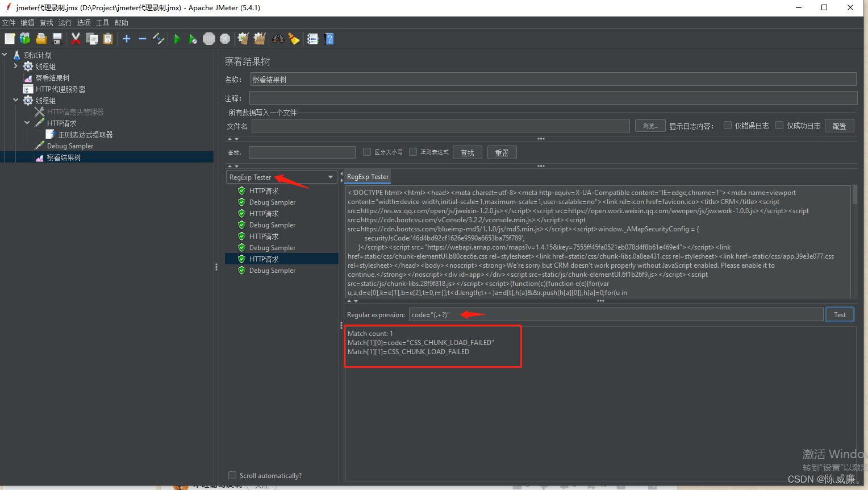Click the New test plan icon
The image size is (868, 490).
pos(10,39)
